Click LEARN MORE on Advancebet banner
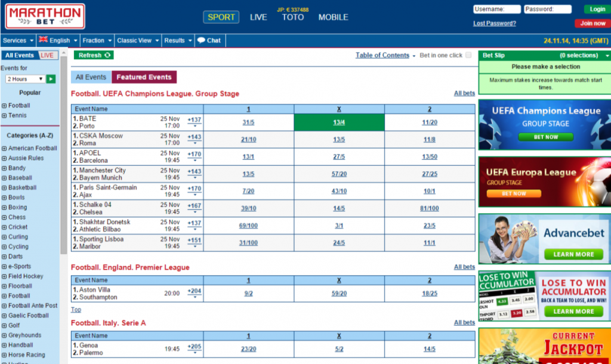 (573, 254)
